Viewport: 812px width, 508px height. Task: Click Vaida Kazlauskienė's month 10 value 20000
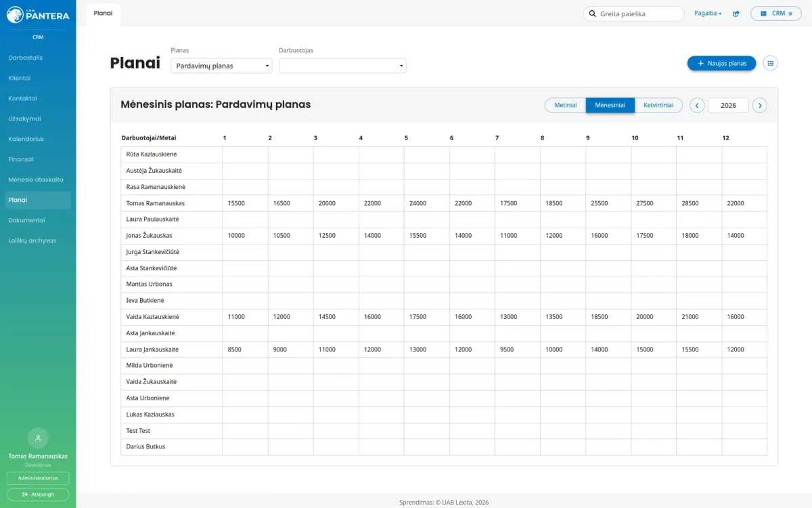click(644, 317)
